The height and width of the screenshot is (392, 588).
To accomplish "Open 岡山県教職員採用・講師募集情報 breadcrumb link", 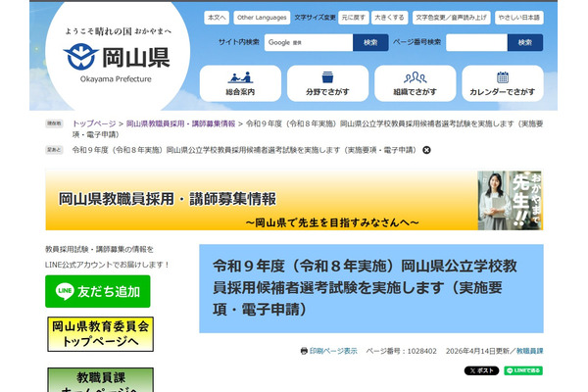I will click(x=180, y=123).
